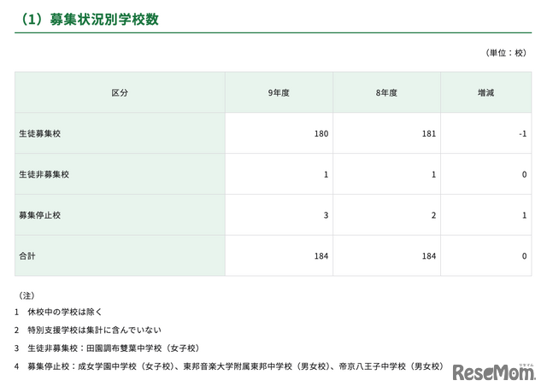The width and height of the screenshot is (547, 392).
Task: Click the 8年度 column header
Action: point(386,93)
